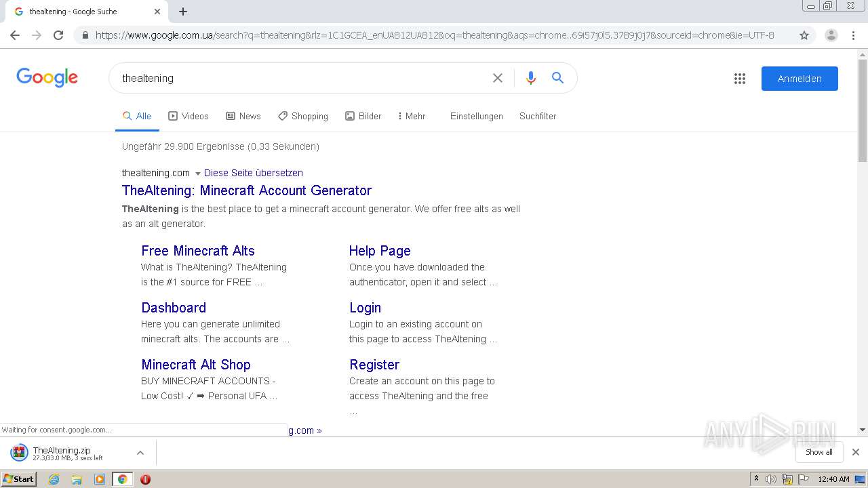Submit search with the magnifier icon
Screen dimensions: 868x488
click(557, 78)
